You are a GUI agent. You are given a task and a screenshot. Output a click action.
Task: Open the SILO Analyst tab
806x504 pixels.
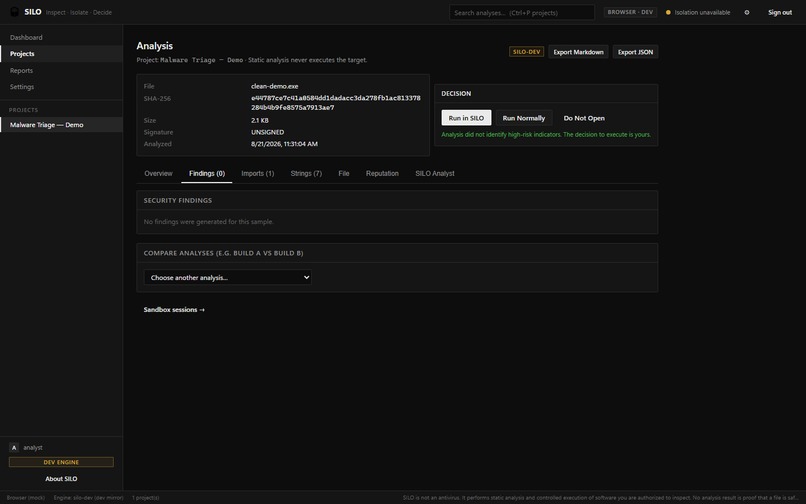pyautogui.click(x=434, y=173)
